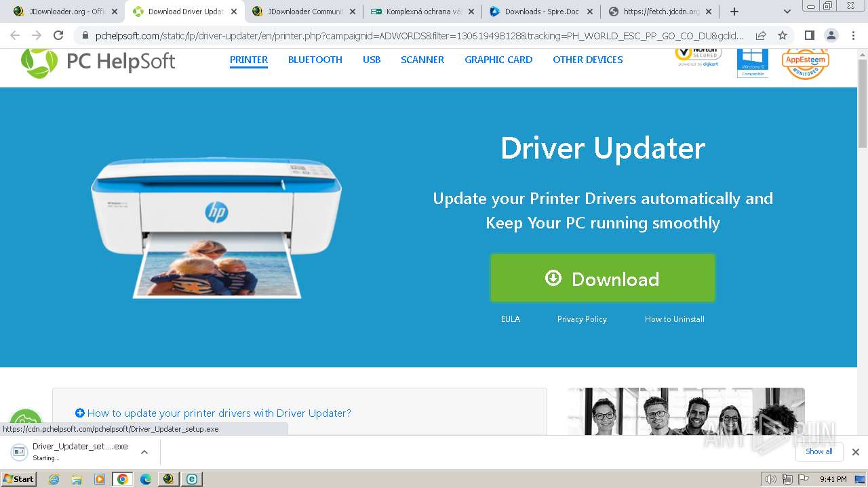Click Show all downloads button
Viewport: 868px width, 488px height.
pyautogui.click(x=819, y=451)
